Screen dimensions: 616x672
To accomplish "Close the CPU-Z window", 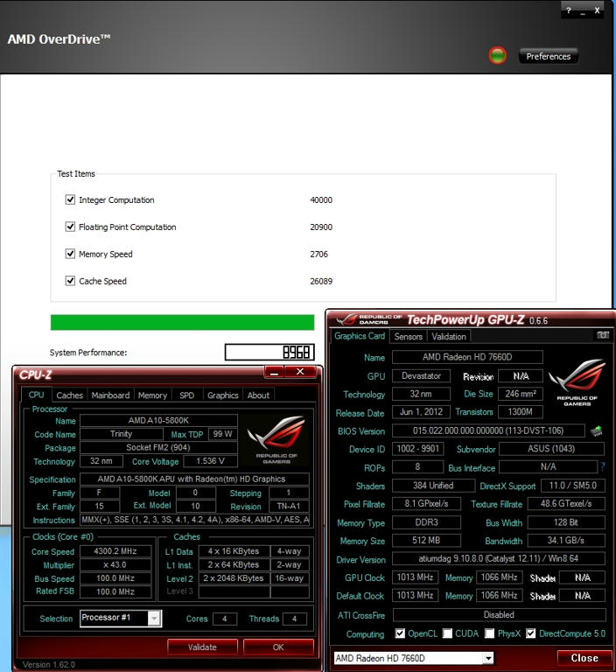I will pyautogui.click(x=300, y=372).
